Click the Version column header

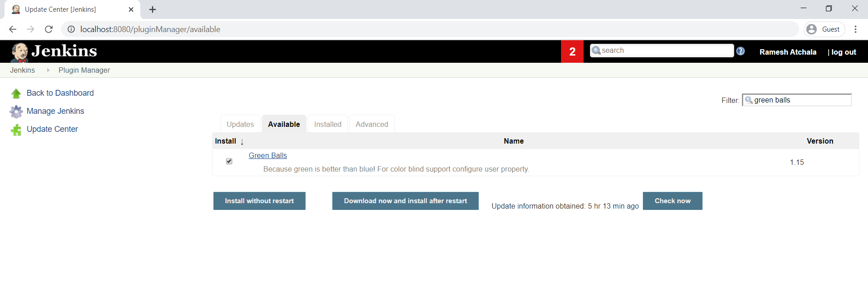point(820,141)
